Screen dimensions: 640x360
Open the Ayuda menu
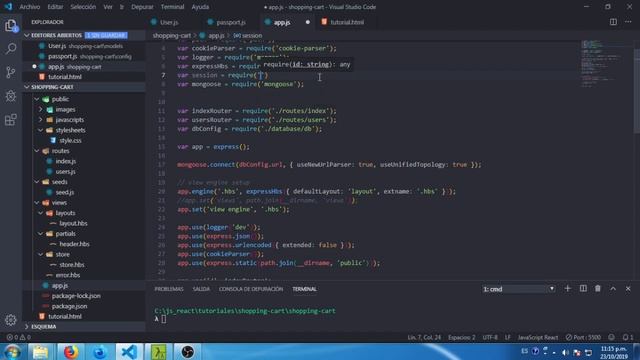point(200,7)
